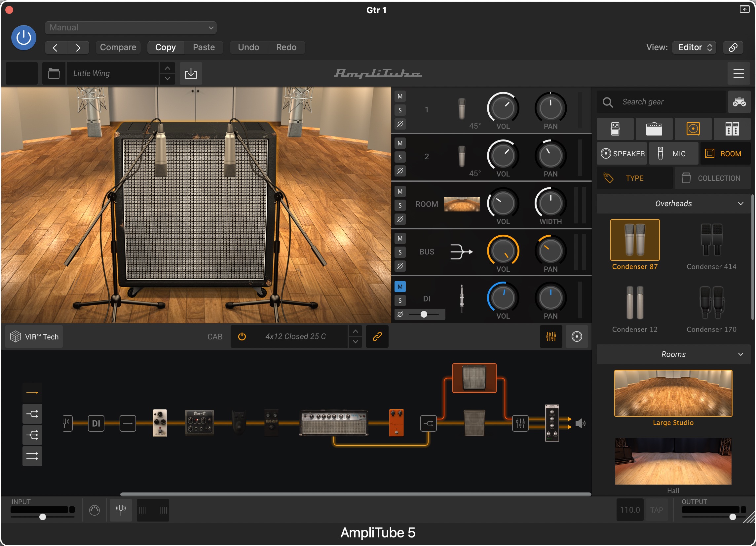Click the DI cable icon

pos(462,298)
